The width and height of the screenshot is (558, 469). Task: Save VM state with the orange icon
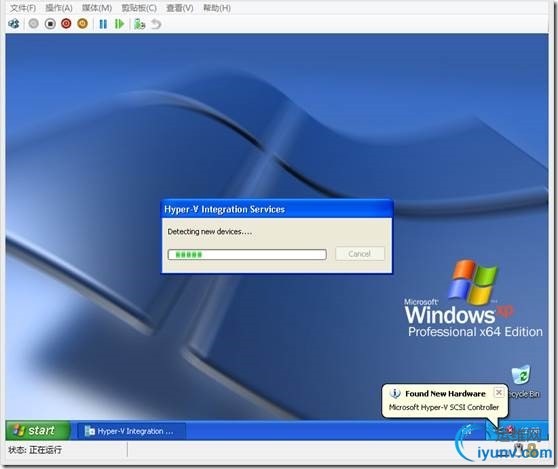[83, 24]
